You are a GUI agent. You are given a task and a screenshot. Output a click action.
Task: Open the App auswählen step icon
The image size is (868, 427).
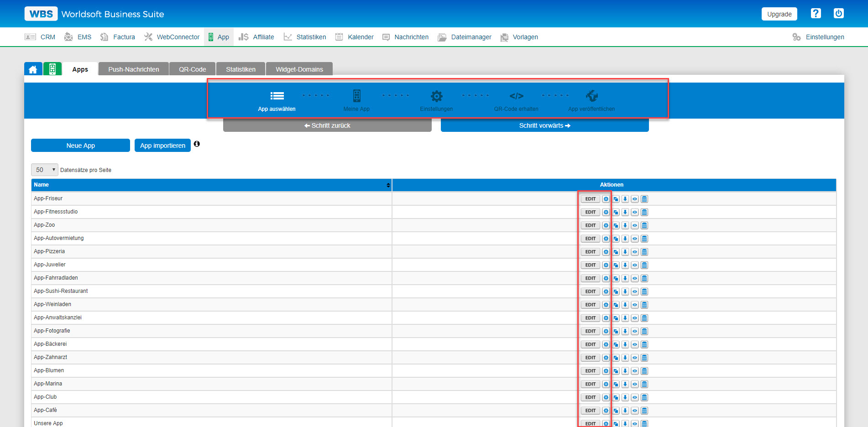coord(277,96)
